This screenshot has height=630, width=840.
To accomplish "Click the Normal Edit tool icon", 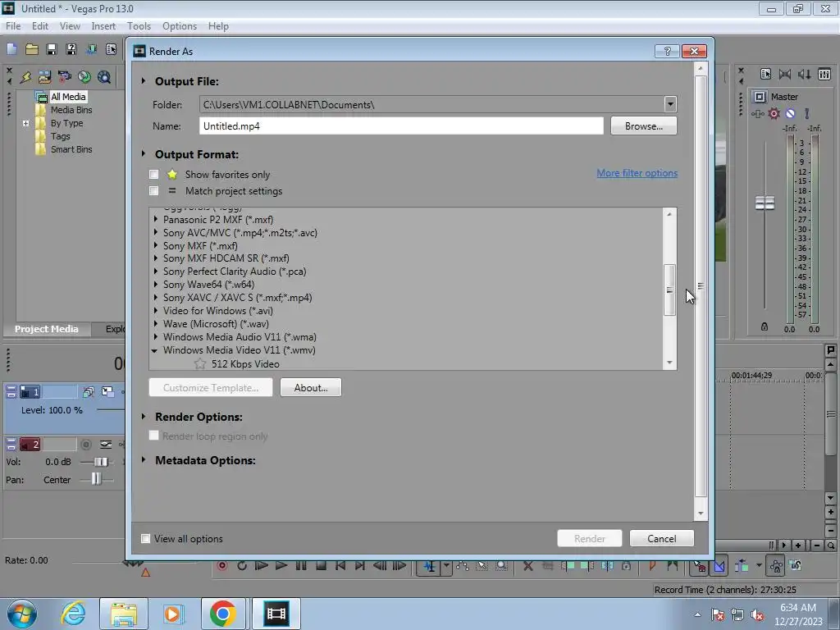I will [x=429, y=566].
